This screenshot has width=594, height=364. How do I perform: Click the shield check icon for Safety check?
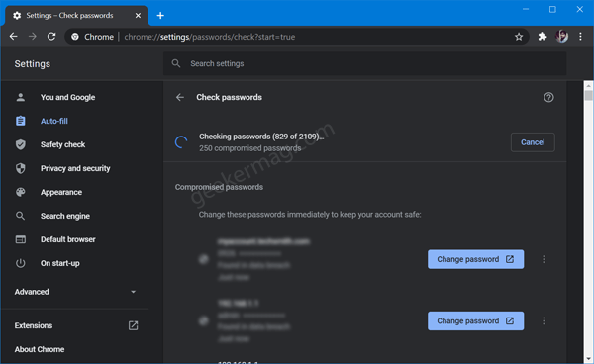tap(21, 144)
